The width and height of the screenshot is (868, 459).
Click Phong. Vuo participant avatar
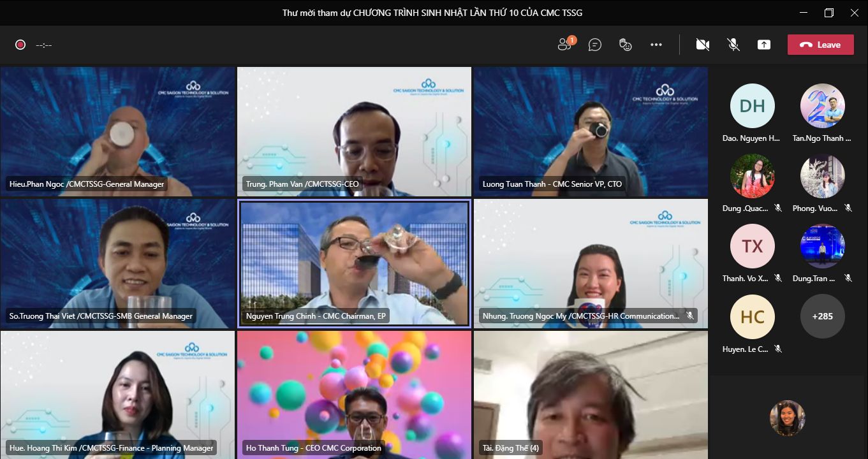823,176
